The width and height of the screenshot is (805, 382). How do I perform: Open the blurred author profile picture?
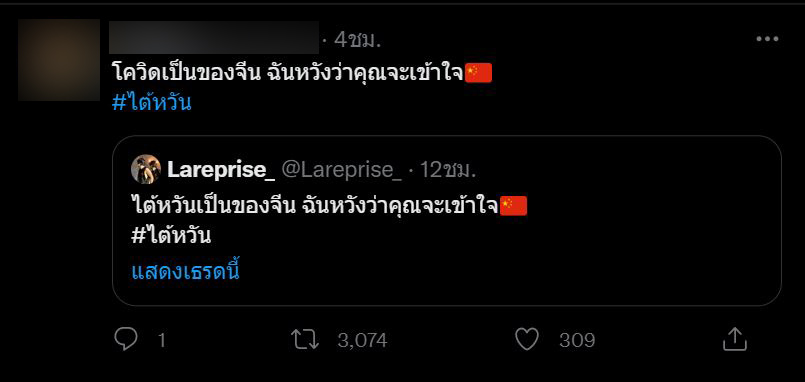59,60
